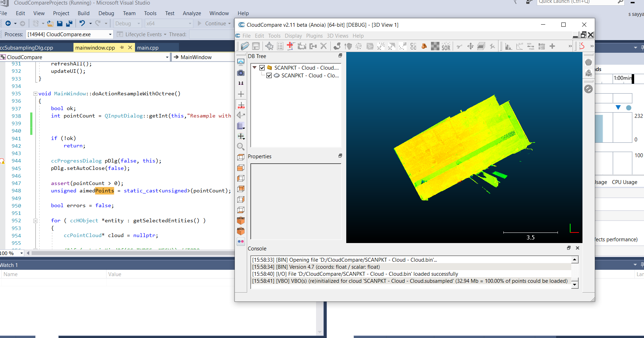The image size is (644, 338).
Task: Click the Subsample point cloud icon
Action: (x=359, y=46)
